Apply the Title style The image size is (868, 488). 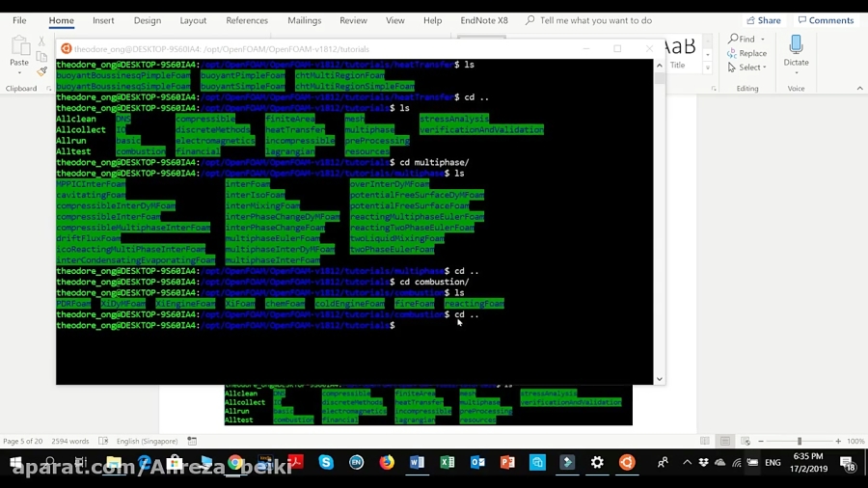680,55
